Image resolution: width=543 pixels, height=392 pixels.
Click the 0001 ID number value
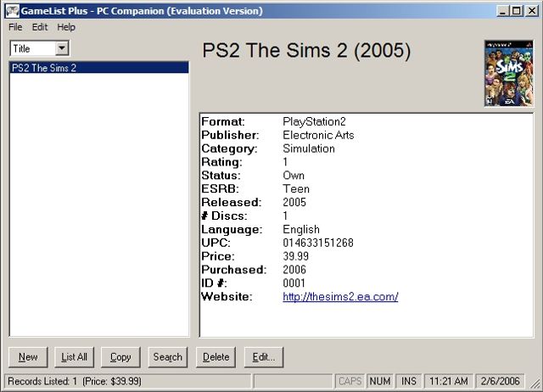pyautogui.click(x=294, y=283)
